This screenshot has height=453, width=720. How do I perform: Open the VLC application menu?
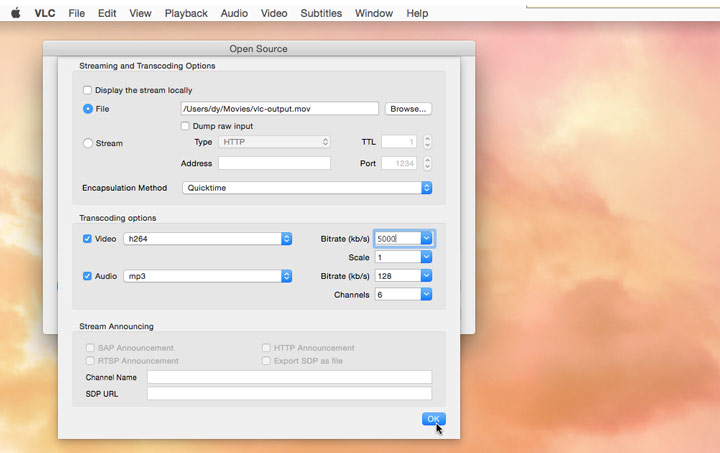45,13
